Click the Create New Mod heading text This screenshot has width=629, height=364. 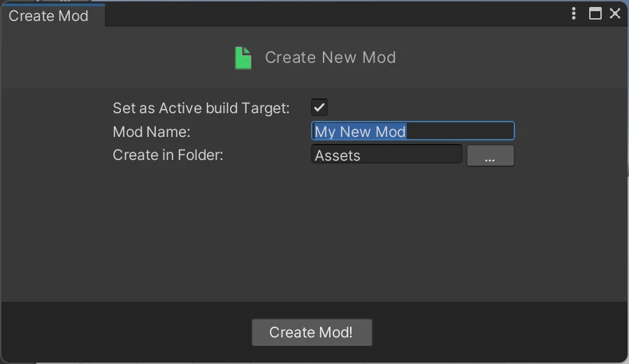pos(330,57)
